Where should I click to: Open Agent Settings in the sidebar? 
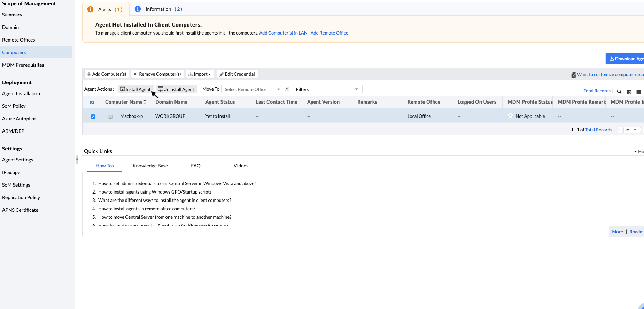(18, 160)
